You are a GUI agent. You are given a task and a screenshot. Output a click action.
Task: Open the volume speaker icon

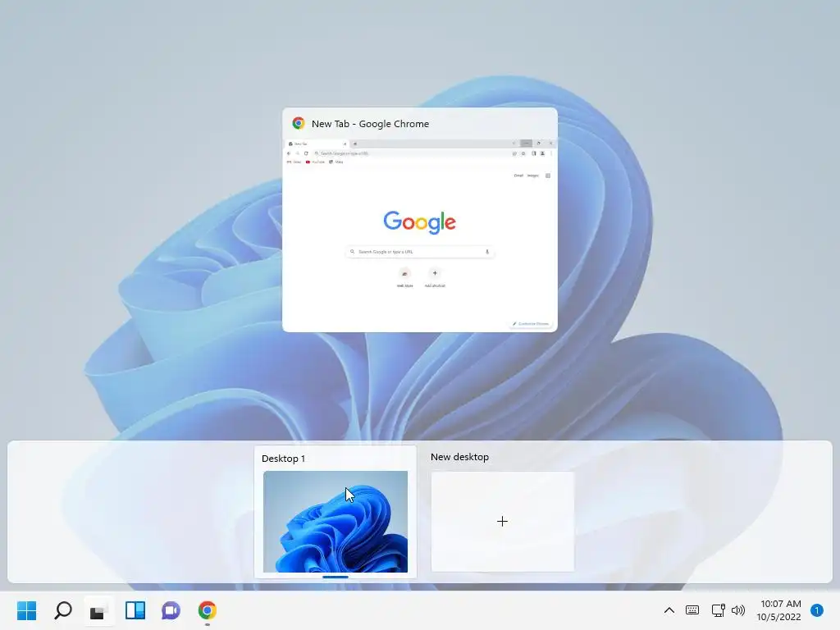tap(738, 610)
